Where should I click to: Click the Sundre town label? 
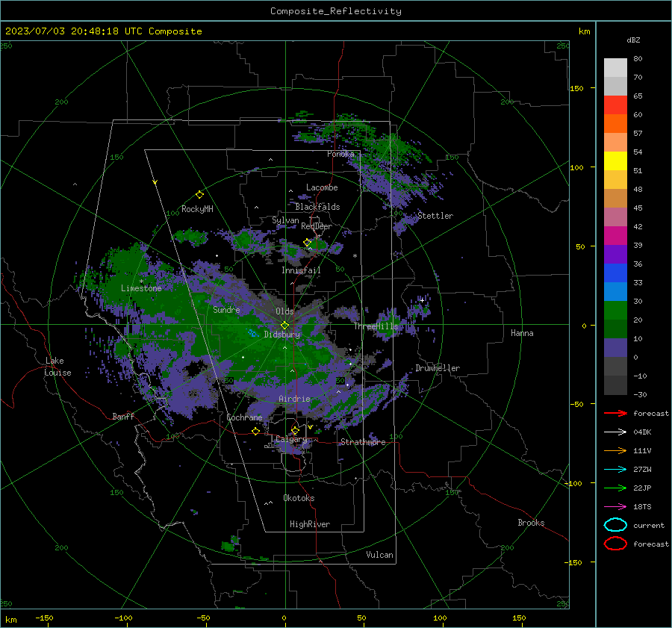226,310
